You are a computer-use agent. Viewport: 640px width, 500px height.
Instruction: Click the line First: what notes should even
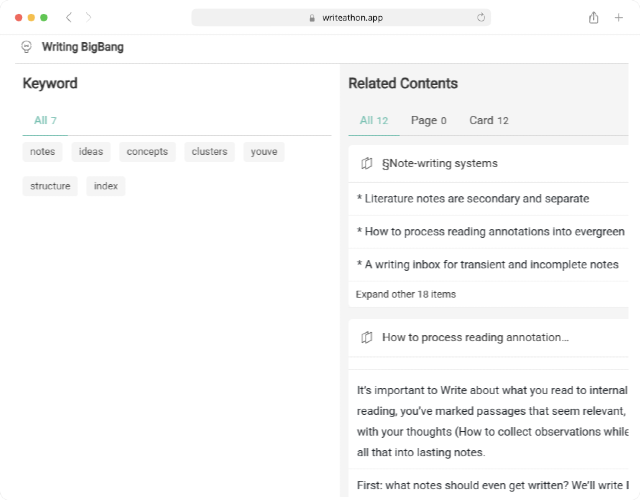[x=493, y=485]
